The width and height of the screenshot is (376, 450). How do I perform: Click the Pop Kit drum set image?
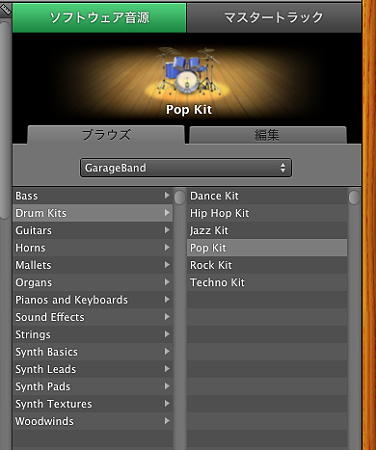189,70
